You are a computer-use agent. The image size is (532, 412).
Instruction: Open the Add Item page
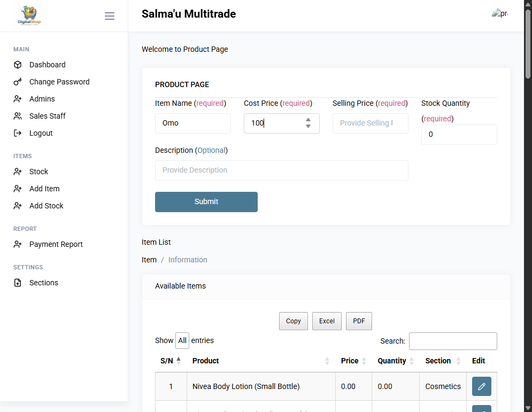[x=44, y=189]
